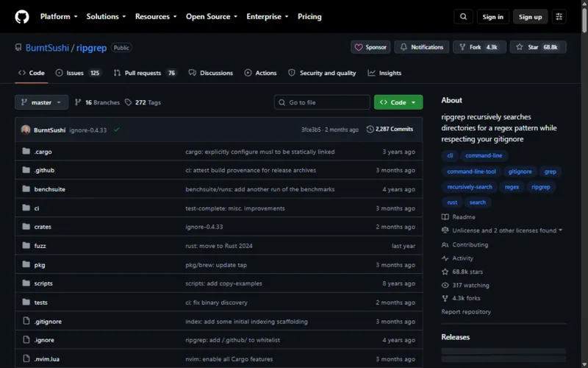
Task: Click the tests folder icon
Action: (26, 302)
